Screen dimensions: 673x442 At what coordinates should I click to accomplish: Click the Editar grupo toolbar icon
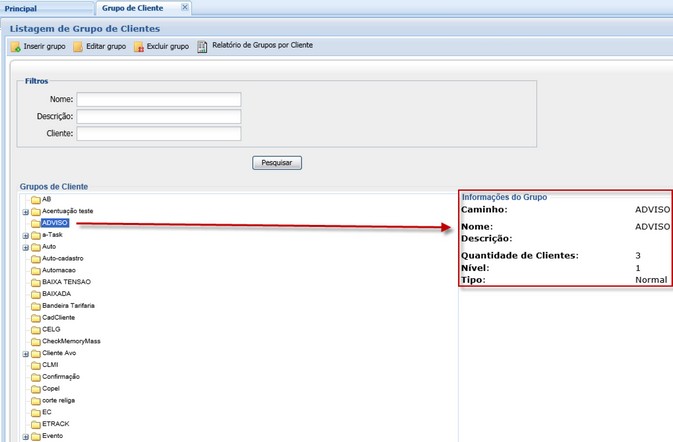coord(78,47)
